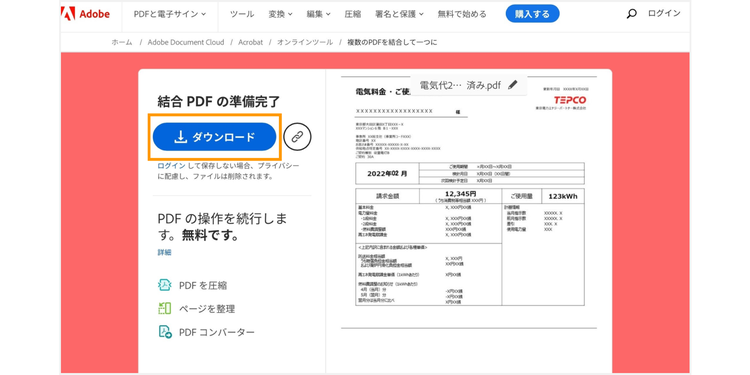Select the PDF コンバーター label

[x=217, y=332]
